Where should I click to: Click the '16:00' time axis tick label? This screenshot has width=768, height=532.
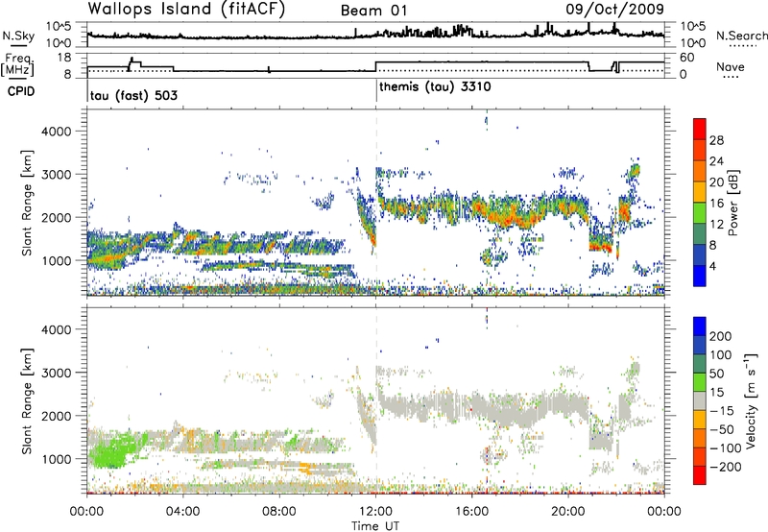pyautogui.click(x=471, y=512)
